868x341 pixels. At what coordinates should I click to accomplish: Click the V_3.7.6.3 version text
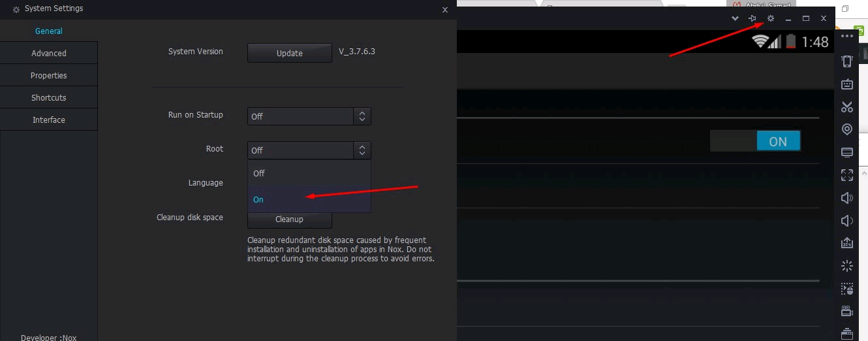(357, 52)
